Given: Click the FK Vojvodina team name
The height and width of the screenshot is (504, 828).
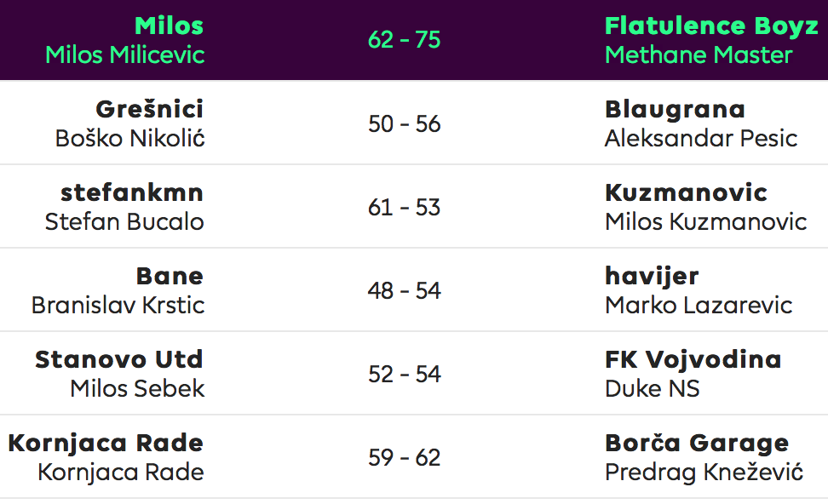Looking at the screenshot, I should (693, 360).
